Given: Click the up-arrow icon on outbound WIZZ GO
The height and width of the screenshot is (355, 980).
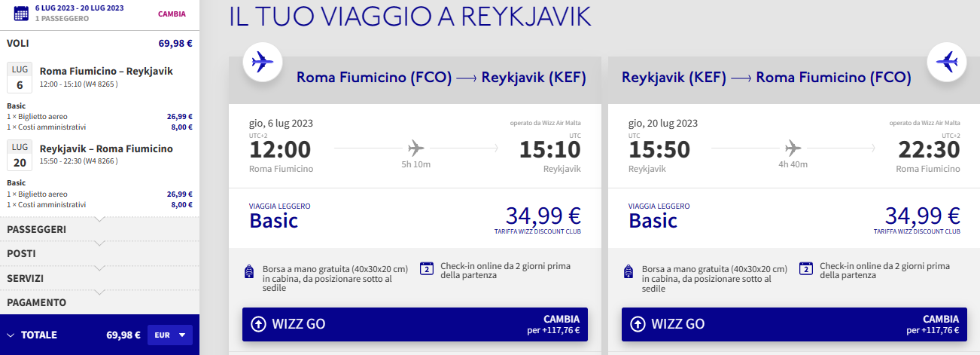Looking at the screenshot, I should (258, 324).
